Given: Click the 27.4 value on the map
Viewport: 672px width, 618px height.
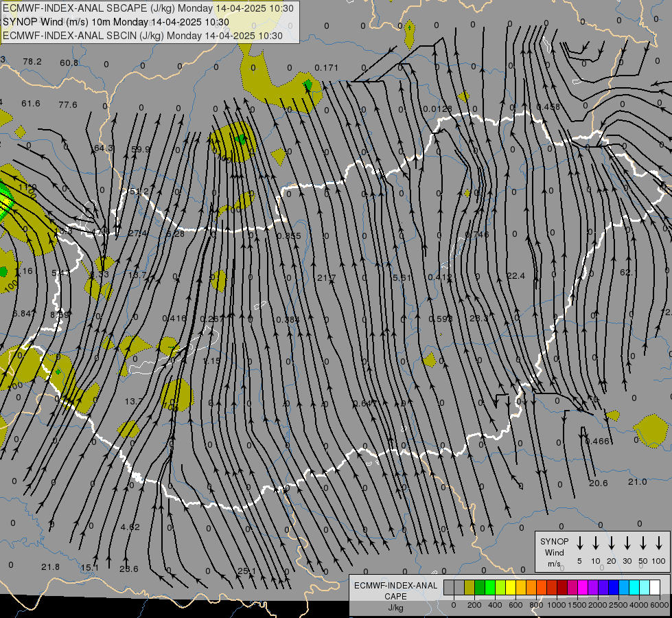Looking at the screenshot, I should 138,233.
